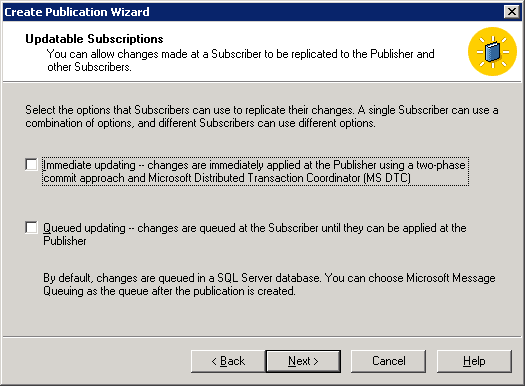Tick the Queued updating checkbox

[31, 228]
